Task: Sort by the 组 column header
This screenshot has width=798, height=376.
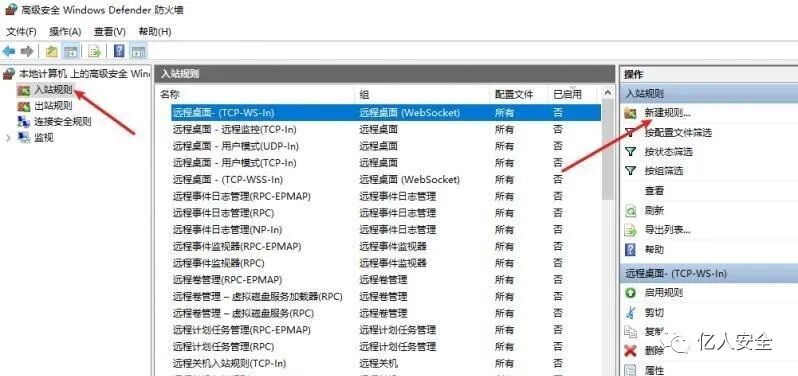Action: click(422, 94)
